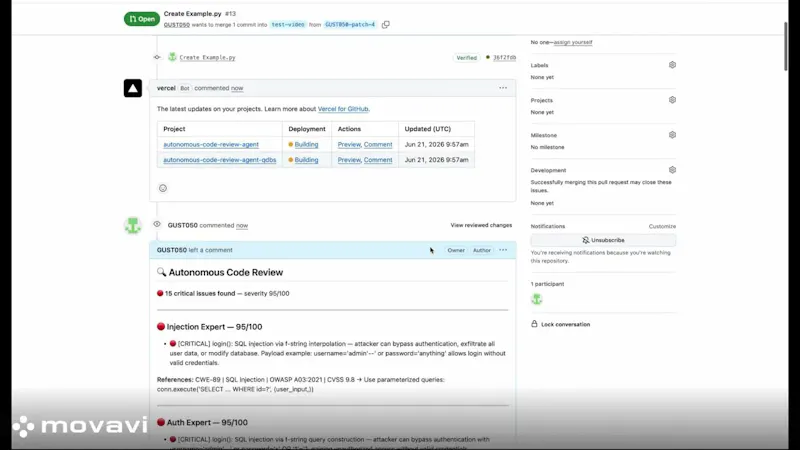The width and height of the screenshot is (800, 450).
Task: Click Lock conversation
Action: 565,324
